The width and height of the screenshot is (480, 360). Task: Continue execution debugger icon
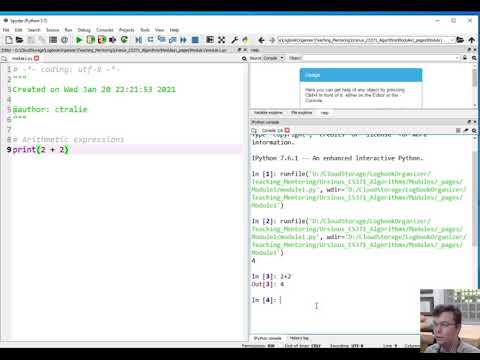click(x=184, y=40)
